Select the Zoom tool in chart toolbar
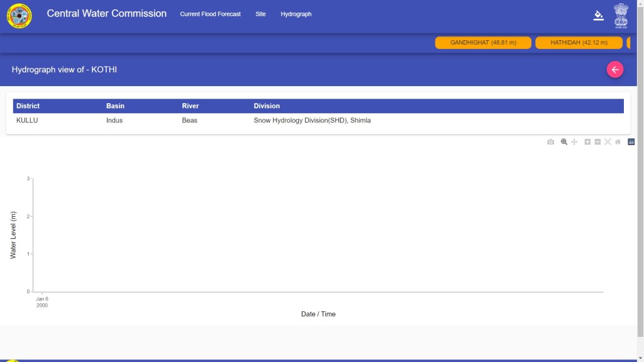 [x=564, y=142]
